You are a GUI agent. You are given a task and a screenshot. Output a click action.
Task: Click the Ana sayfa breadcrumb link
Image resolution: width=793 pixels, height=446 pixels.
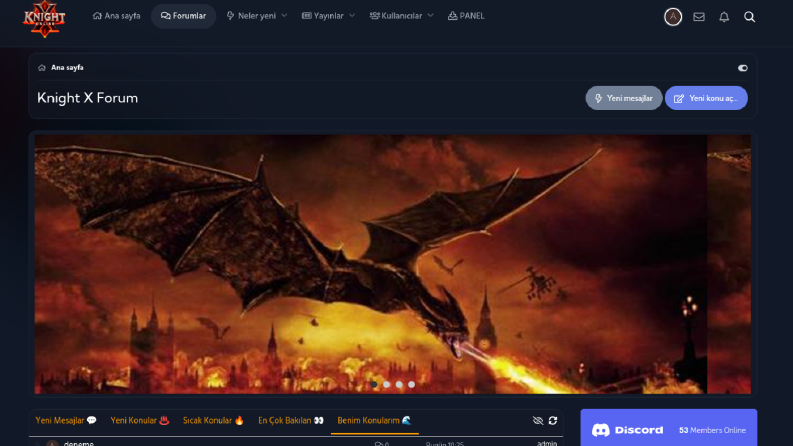pyautogui.click(x=67, y=67)
